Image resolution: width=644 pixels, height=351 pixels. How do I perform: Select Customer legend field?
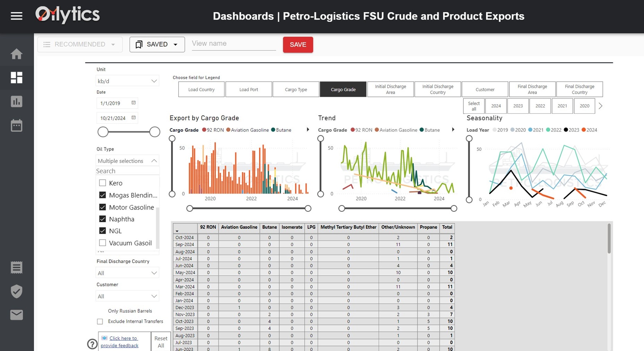coord(485,89)
